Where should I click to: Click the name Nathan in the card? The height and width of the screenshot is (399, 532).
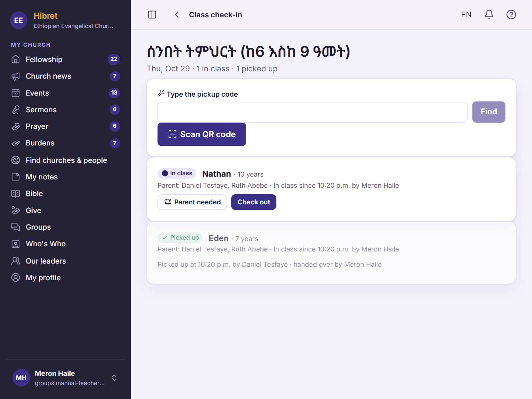point(216,174)
